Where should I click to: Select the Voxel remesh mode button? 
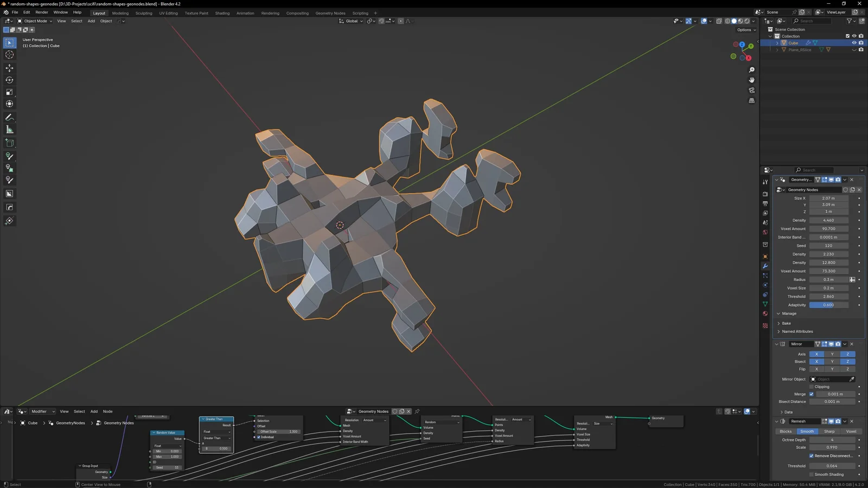(851, 432)
